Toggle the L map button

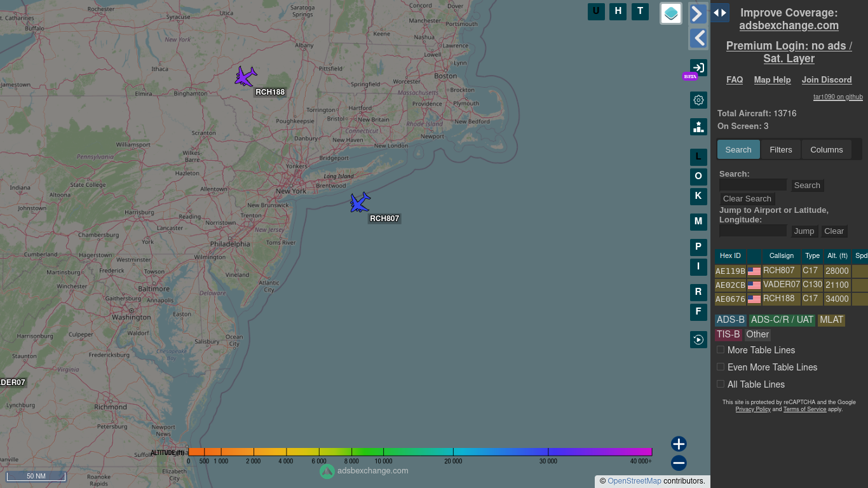click(698, 157)
